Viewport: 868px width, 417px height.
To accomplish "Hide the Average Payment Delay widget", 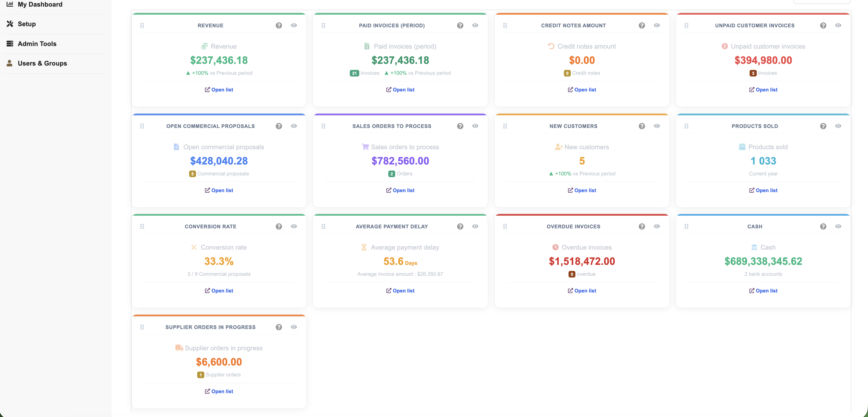I will tap(475, 227).
